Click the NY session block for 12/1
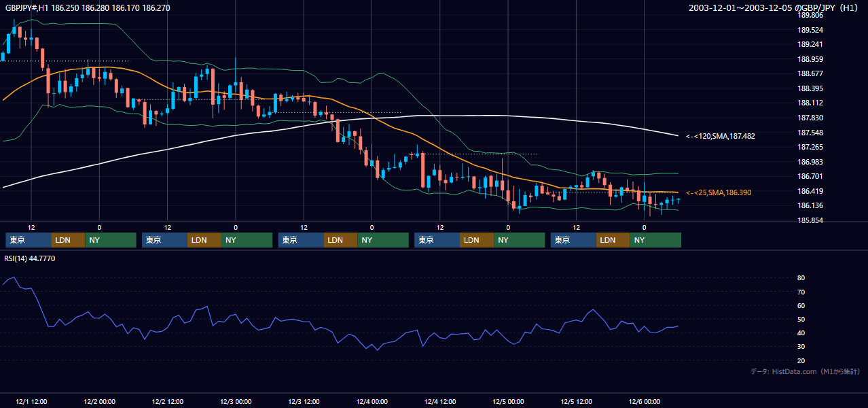This screenshot has height=408, width=868. tap(111, 240)
